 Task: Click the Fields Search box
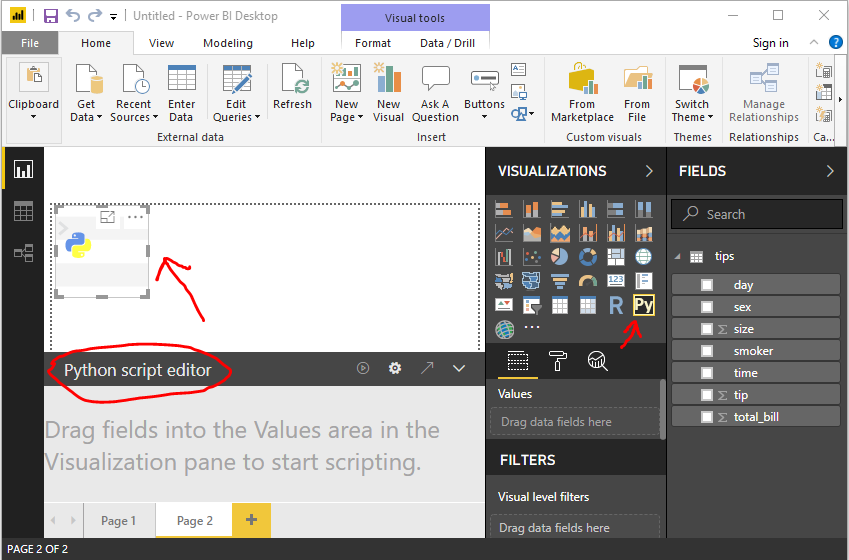click(x=756, y=214)
